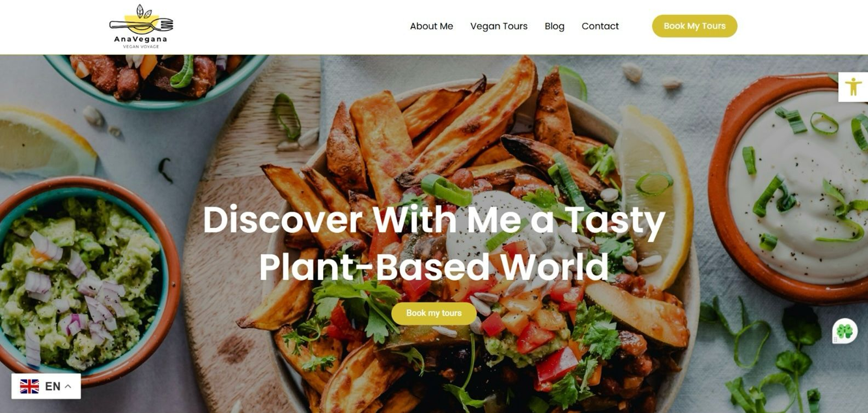Open the Blog menu item
The height and width of the screenshot is (413, 868).
tap(554, 26)
